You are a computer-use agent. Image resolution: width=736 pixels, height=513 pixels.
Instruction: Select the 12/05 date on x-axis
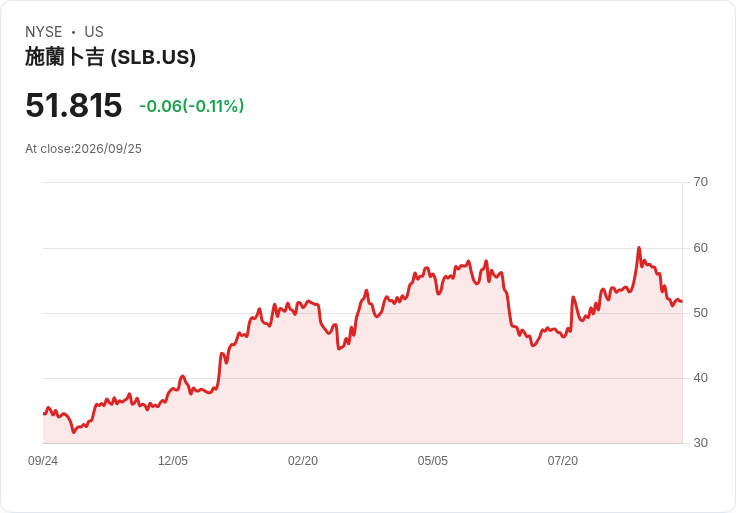(173, 461)
